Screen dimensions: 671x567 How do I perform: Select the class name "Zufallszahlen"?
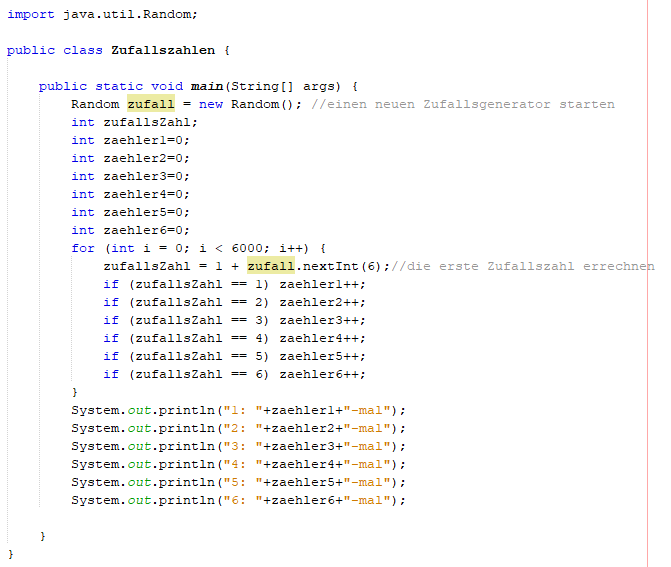coord(163,50)
